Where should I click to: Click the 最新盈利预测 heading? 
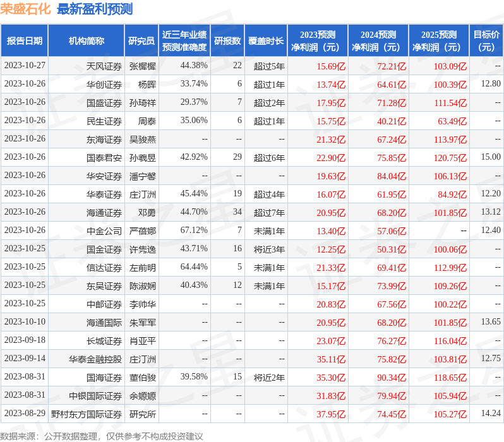[x=95, y=9]
